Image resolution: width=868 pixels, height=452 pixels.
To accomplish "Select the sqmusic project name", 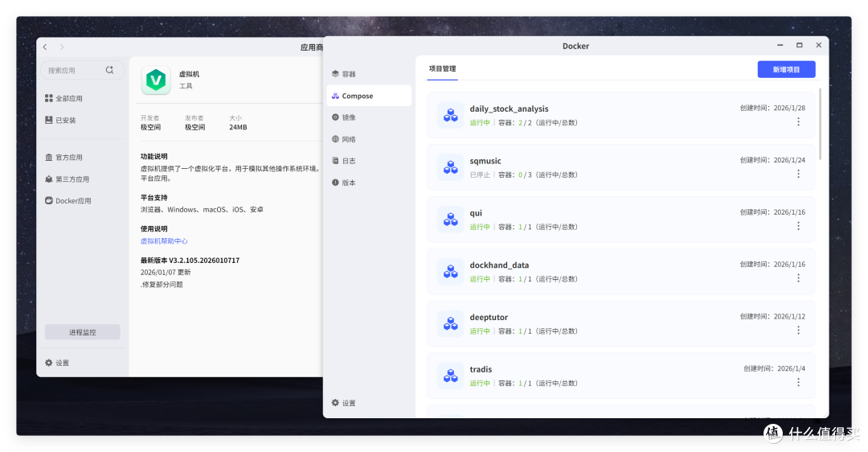I will coord(485,161).
